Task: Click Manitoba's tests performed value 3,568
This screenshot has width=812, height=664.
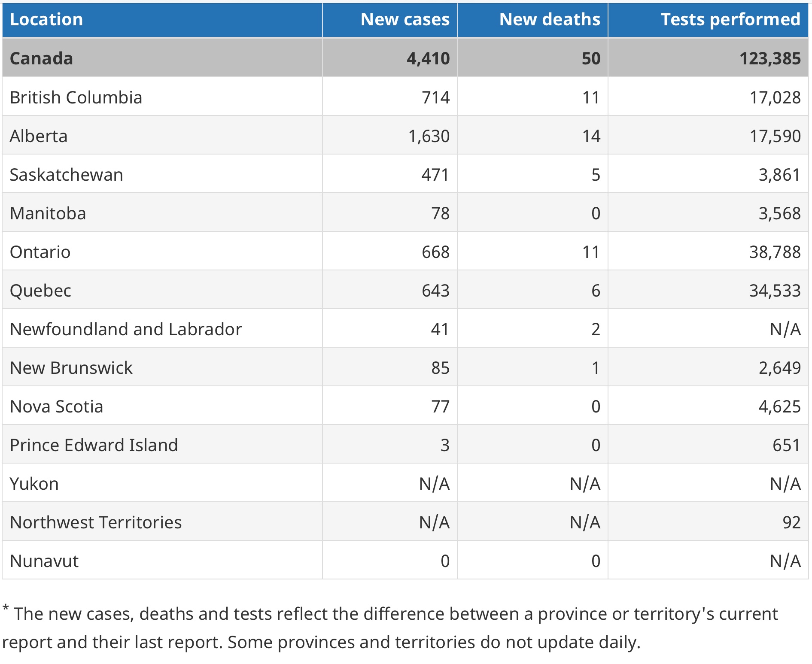Action: 779,213
